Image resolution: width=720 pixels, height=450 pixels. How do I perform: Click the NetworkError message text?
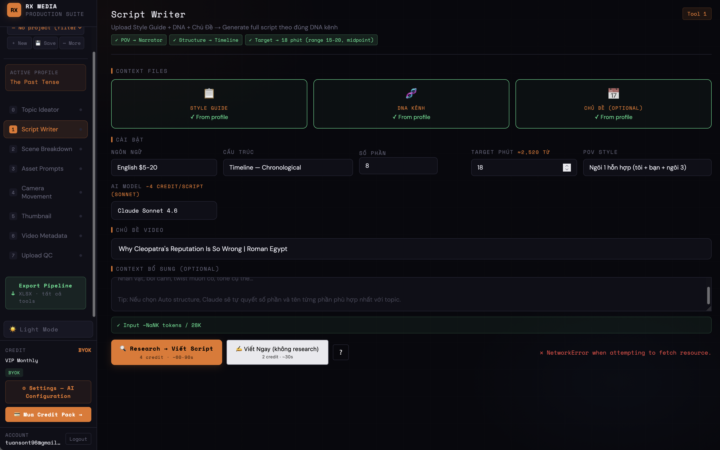click(x=625, y=353)
